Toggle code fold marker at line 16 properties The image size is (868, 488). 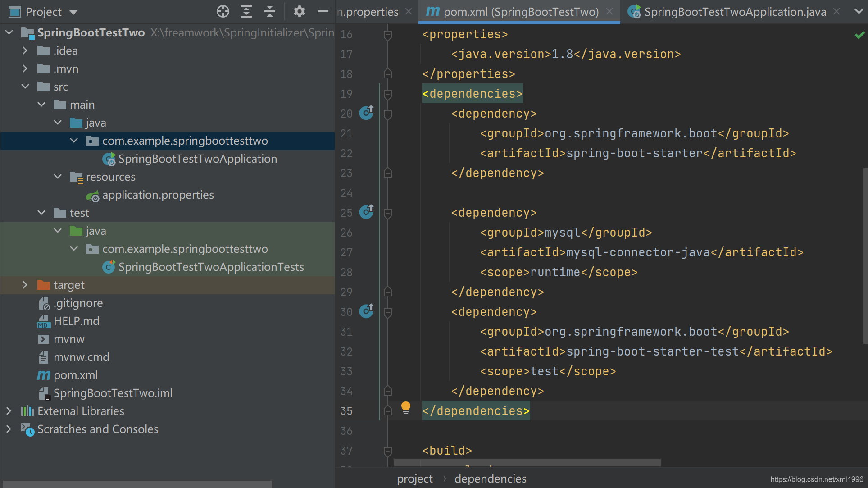387,35
